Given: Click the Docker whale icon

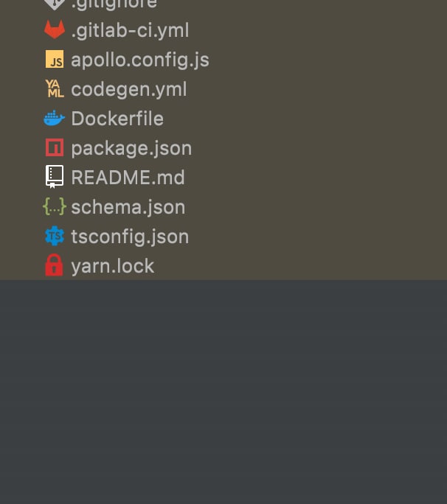Looking at the screenshot, I should click(x=55, y=119).
